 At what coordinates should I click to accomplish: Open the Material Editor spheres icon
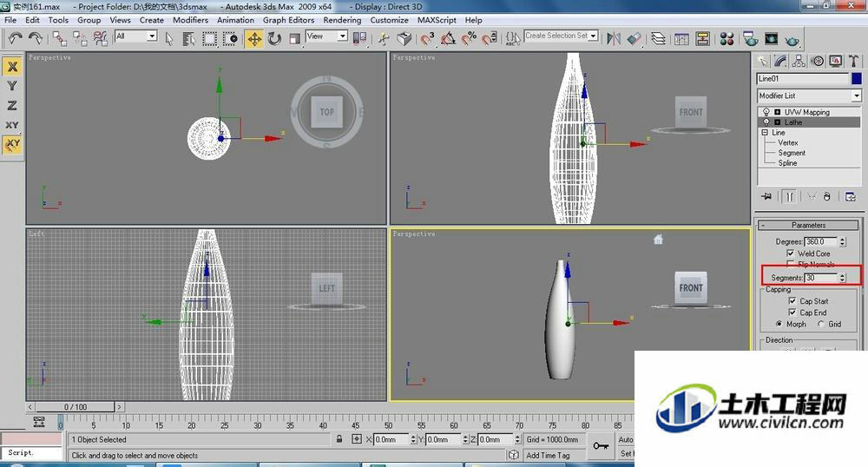coord(727,39)
